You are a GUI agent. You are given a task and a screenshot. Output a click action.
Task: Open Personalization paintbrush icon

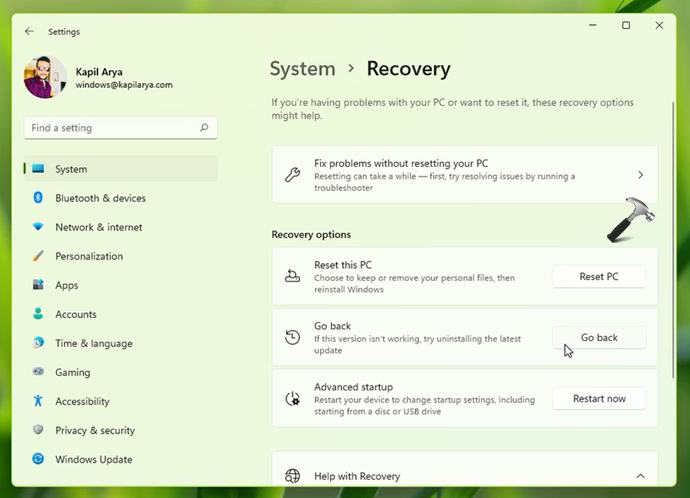click(x=38, y=256)
